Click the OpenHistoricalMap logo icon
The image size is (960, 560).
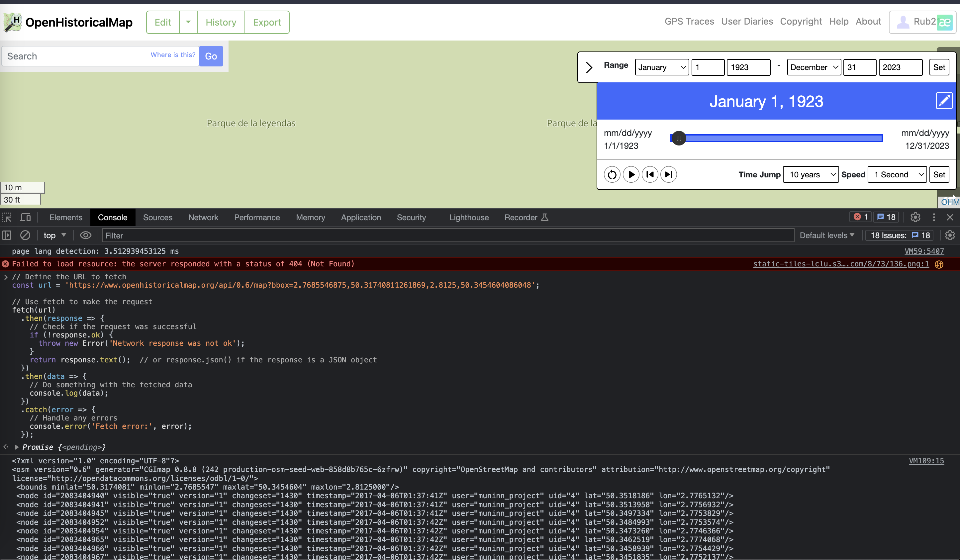(x=13, y=22)
